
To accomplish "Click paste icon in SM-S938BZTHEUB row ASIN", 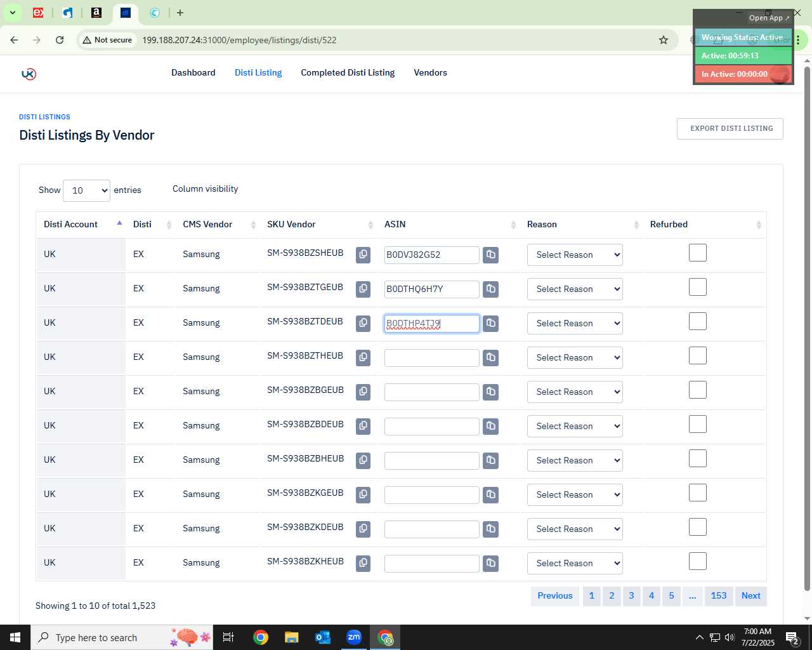I will 490,357.
